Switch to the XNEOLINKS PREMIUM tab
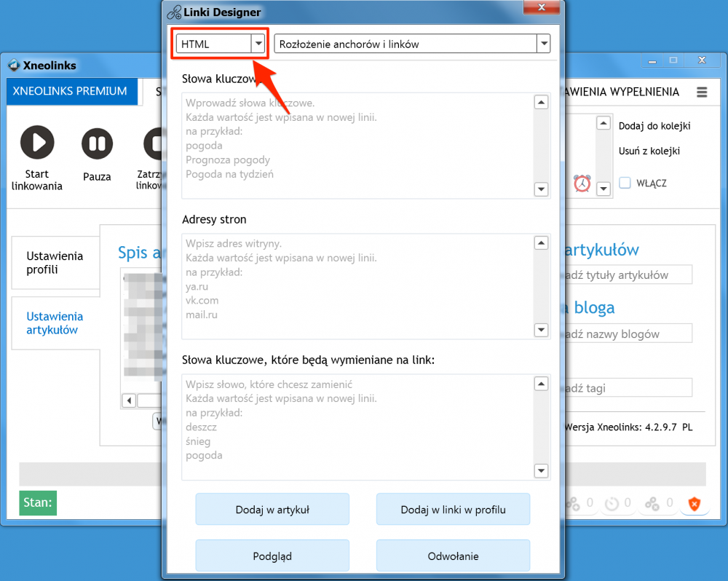728x581 pixels. tap(72, 91)
